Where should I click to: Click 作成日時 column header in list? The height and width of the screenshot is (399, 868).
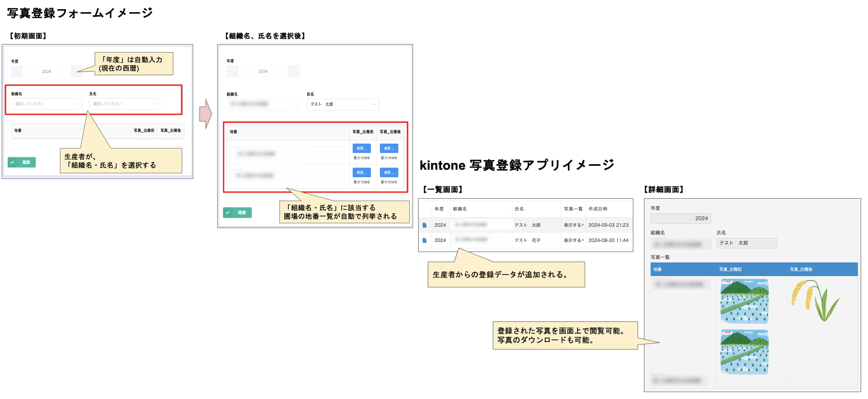click(598, 209)
